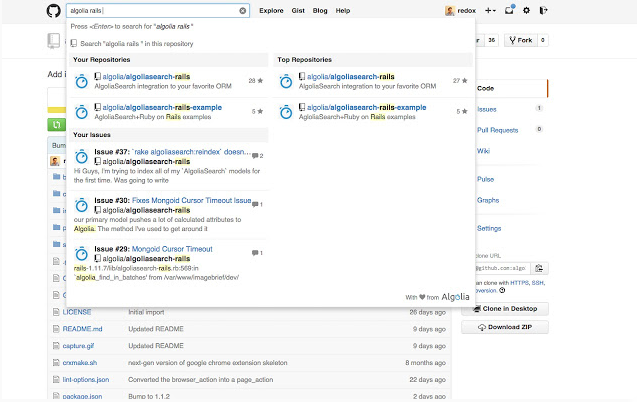Open the notifications icon with blue dot
The height and width of the screenshot is (402, 637).
[x=509, y=10]
